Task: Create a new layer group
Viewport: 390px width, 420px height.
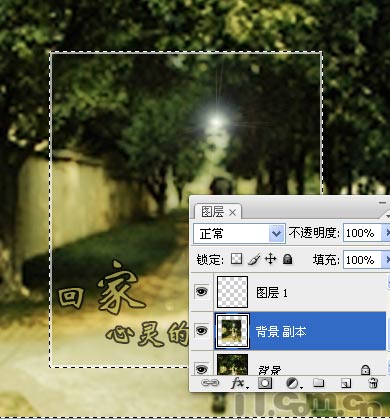Action: pos(318,383)
